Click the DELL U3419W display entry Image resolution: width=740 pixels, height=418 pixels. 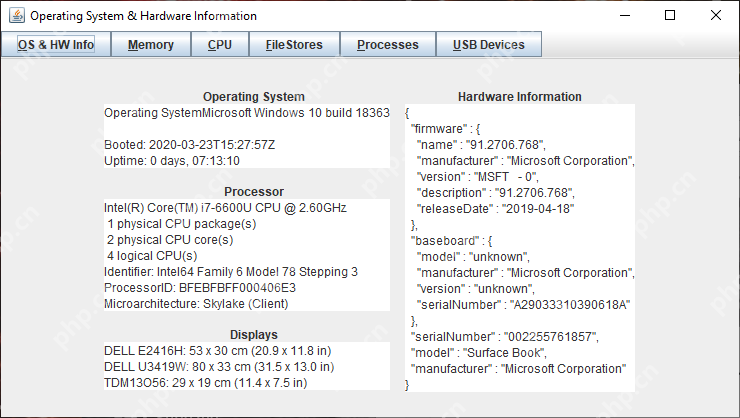pyautogui.click(x=219, y=367)
